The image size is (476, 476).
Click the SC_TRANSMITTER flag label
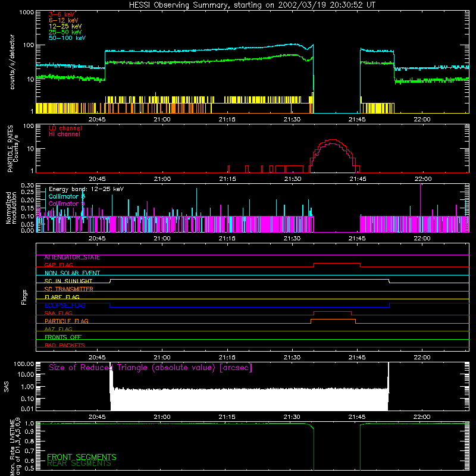click(x=69, y=289)
